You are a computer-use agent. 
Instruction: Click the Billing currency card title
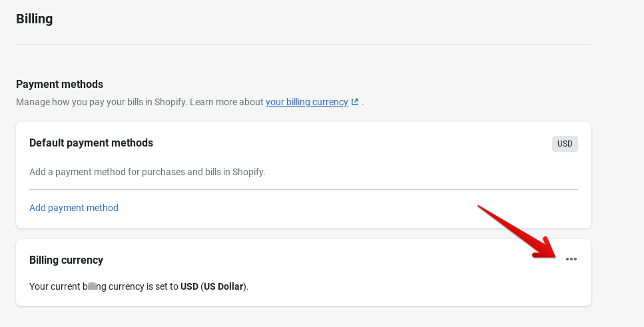pos(66,260)
